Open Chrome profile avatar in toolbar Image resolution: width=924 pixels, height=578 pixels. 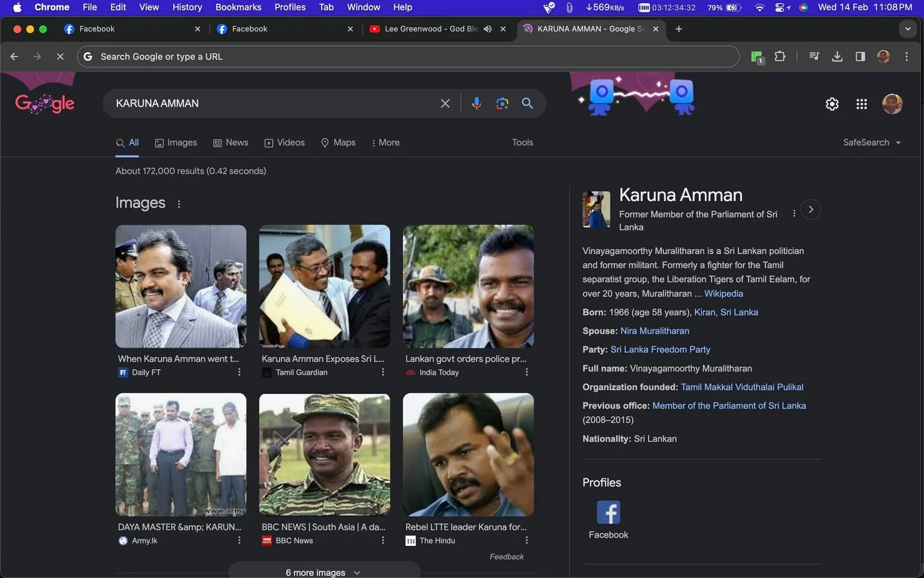[x=884, y=57]
